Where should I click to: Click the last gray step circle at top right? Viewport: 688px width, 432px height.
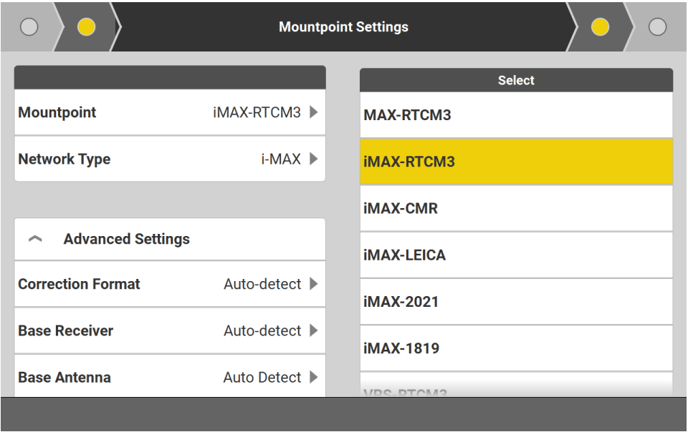657,27
